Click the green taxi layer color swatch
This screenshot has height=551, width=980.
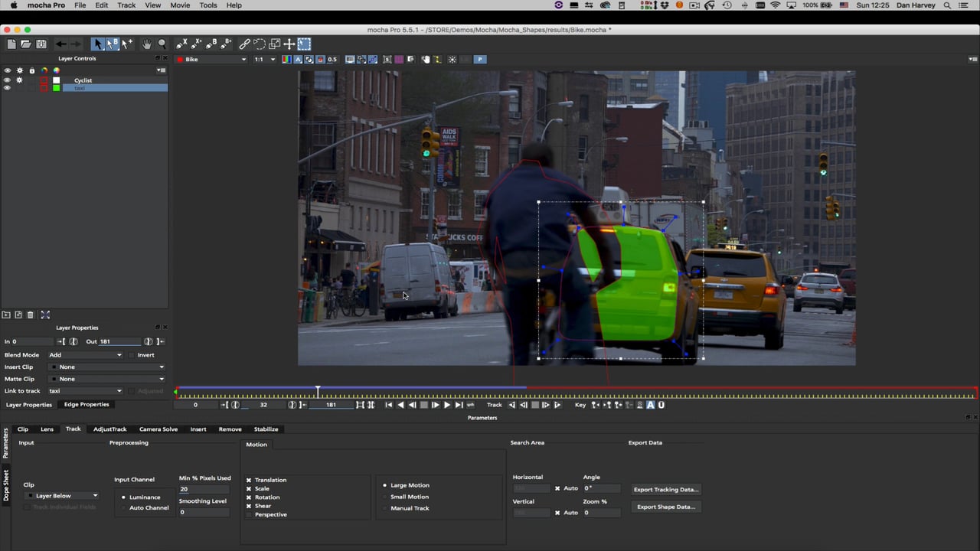pos(56,88)
